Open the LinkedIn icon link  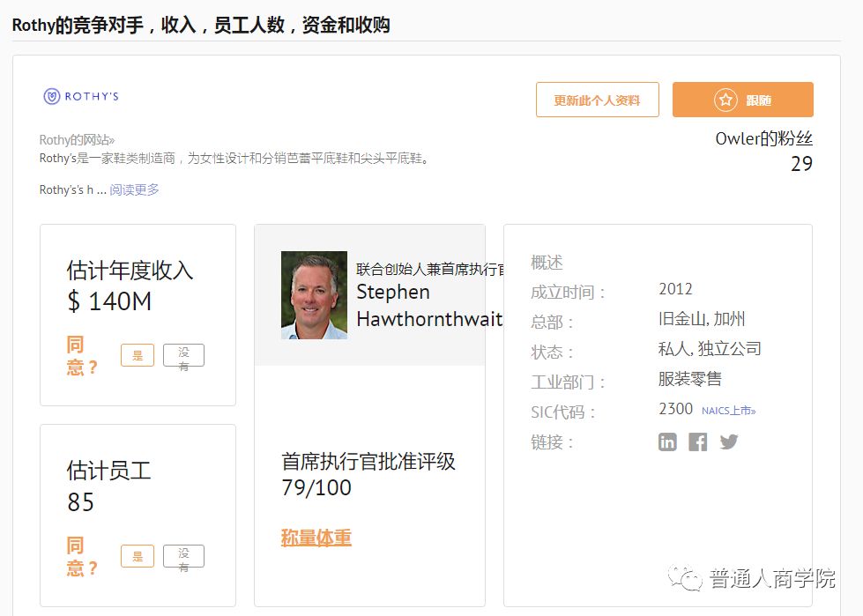pyautogui.click(x=667, y=442)
